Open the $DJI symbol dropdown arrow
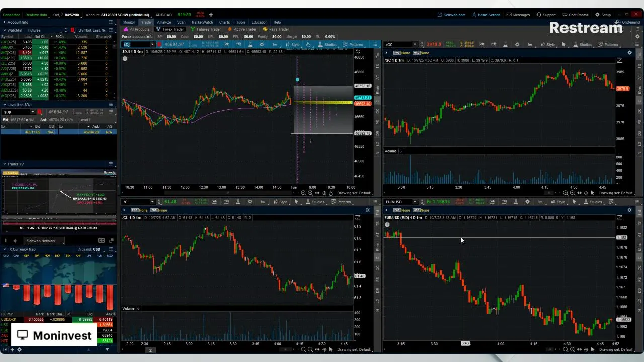 click(152, 44)
